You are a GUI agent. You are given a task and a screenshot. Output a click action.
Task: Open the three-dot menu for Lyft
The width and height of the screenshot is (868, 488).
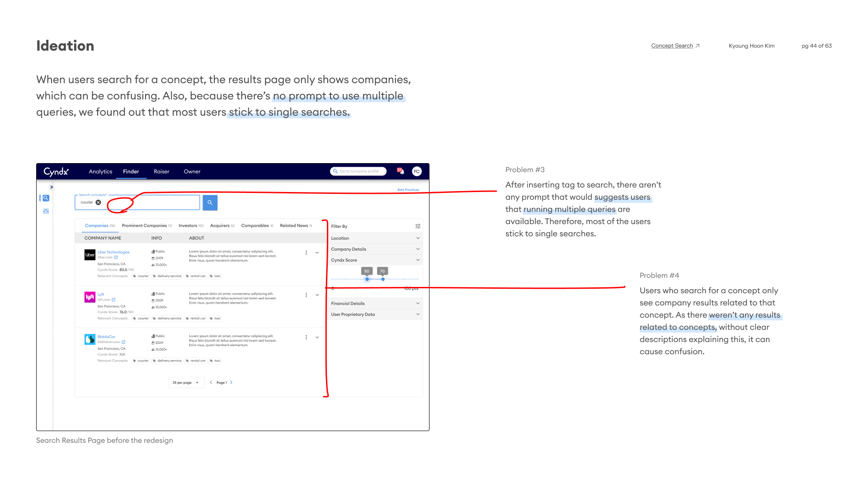(x=306, y=295)
